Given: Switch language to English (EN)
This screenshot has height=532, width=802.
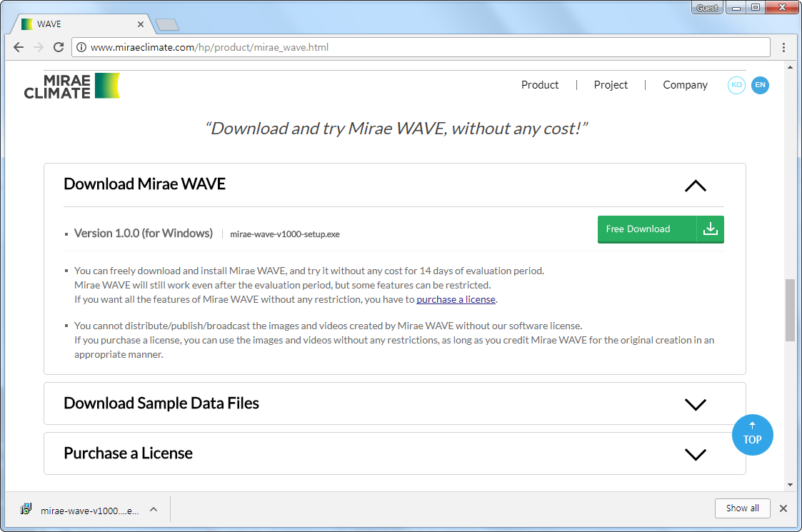Looking at the screenshot, I should click(760, 85).
